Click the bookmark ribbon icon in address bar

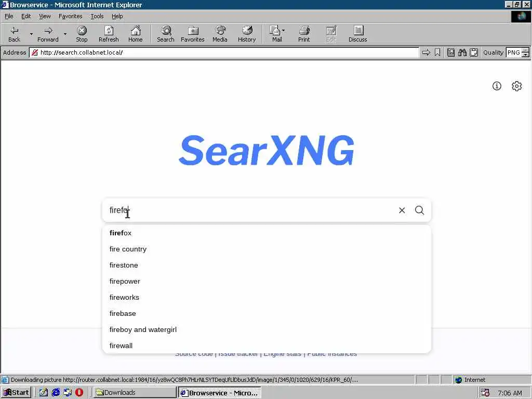pyautogui.click(x=437, y=52)
